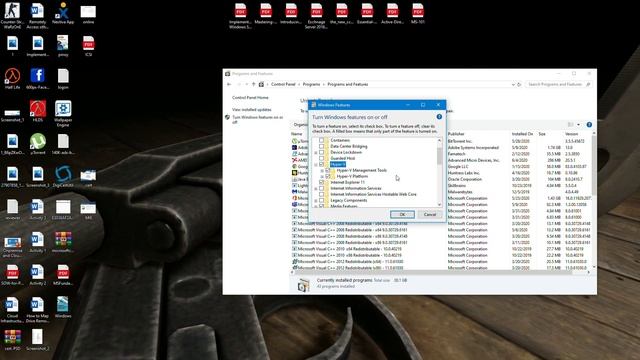
Task: Uncheck Internet Explorer 11 checkbox
Action: [x=322, y=182]
